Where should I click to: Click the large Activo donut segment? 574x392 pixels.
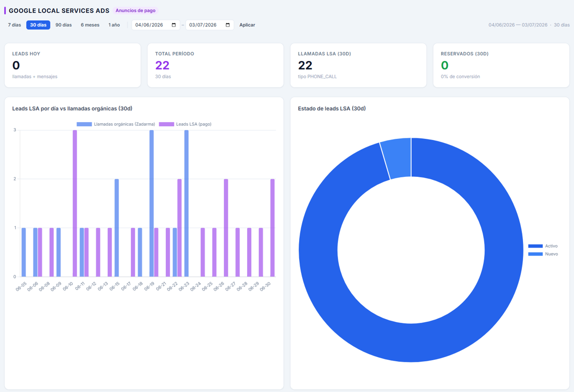pyautogui.click(x=411, y=343)
